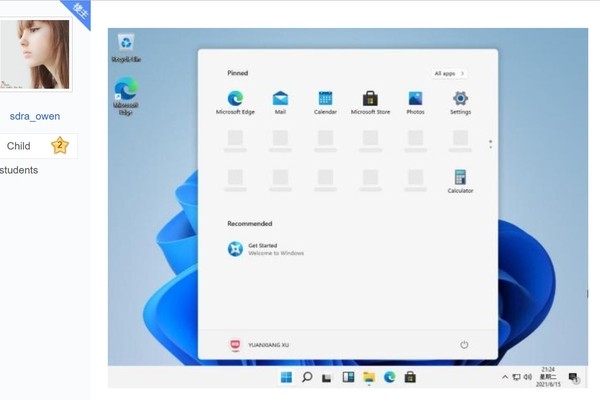Click the power button in Start menu

pyautogui.click(x=464, y=344)
